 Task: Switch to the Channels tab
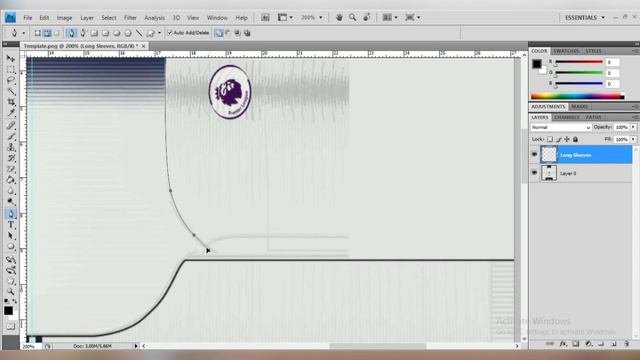[567, 117]
